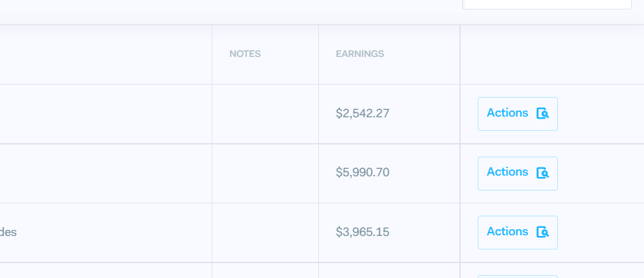Select the $2,542.27 earnings value
644x278 pixels.
point(362,114)
